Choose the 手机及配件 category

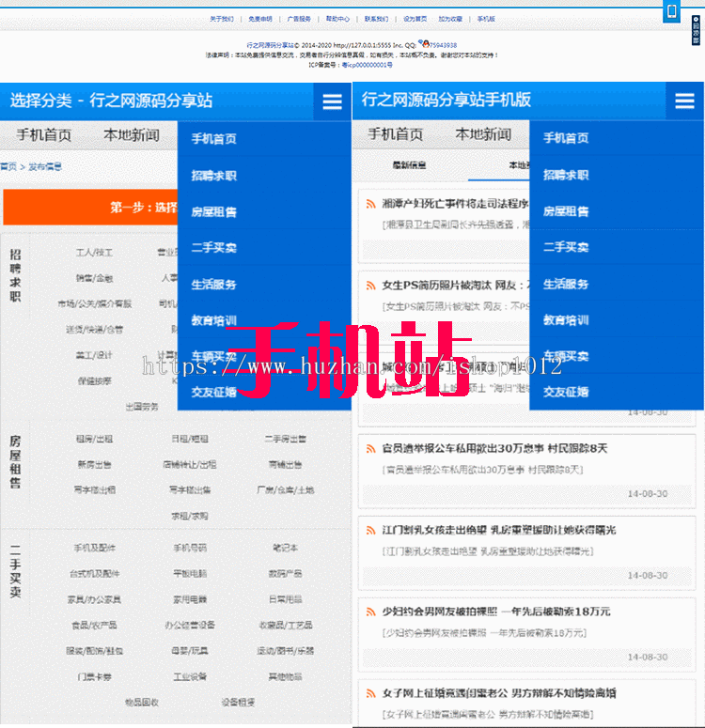coord(94,548)
